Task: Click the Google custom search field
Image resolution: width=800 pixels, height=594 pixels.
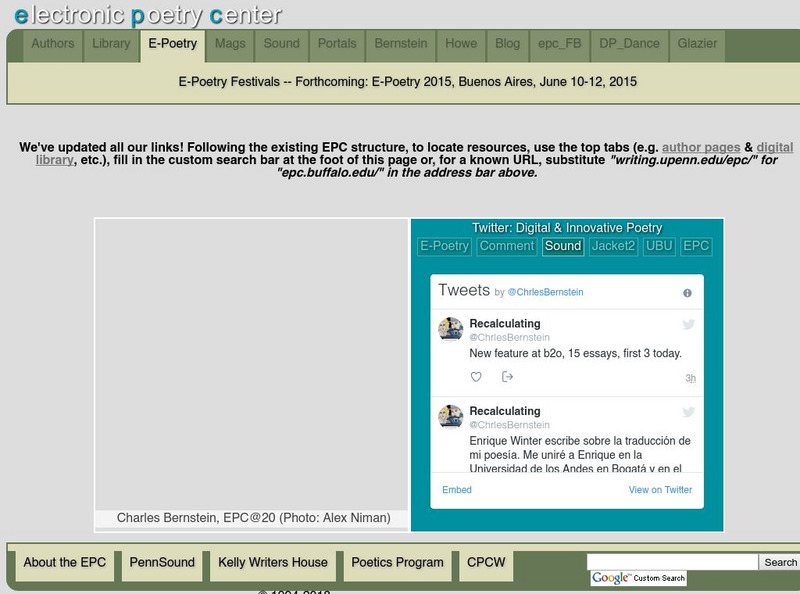Action: 672,562
